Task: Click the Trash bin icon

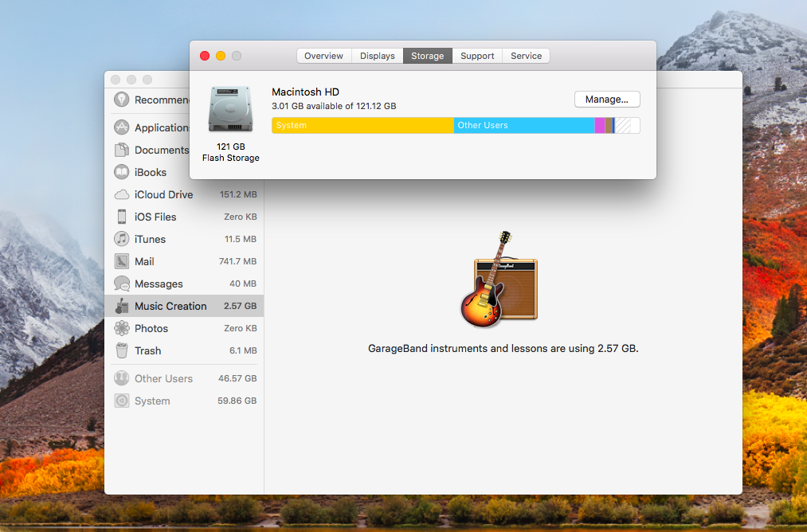Action: [x=121, y=350]
